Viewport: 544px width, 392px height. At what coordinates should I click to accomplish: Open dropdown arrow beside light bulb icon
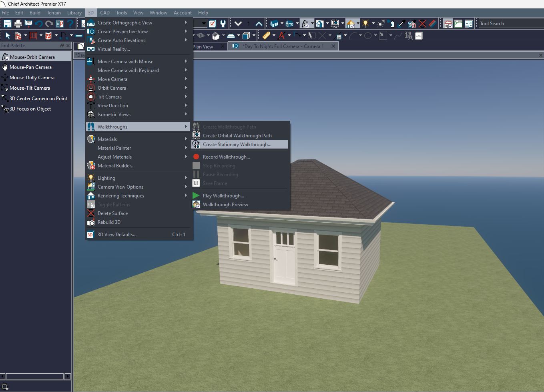coord(373,24)
